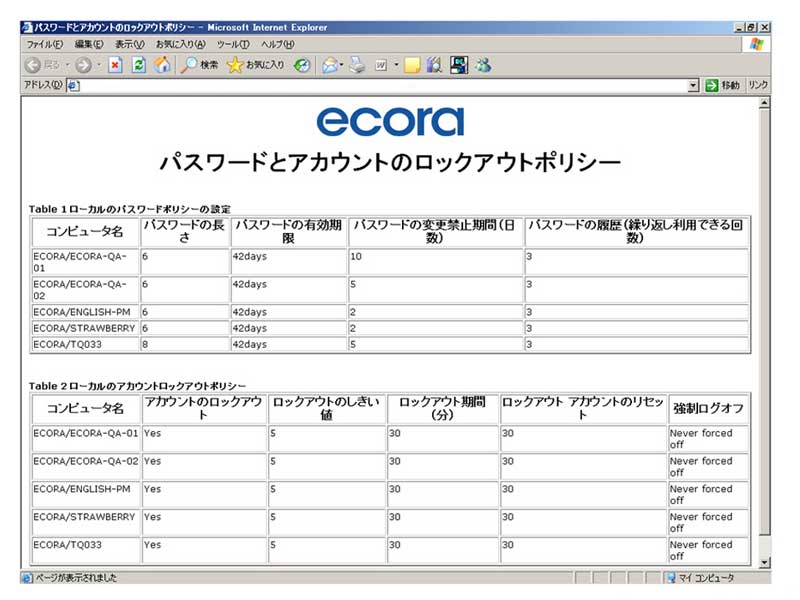800x600 pixels.
Task: Open the Edit button dropdown arrow
Action: click(x=396, y=65)
